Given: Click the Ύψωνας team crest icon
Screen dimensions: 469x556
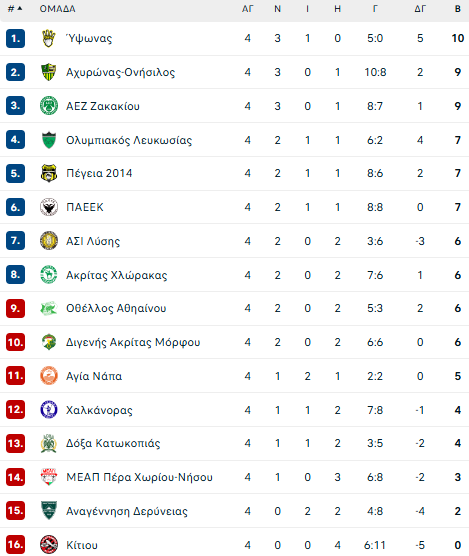Looking at the screenshot, I should pyautogui.click(x=49, y=38).
